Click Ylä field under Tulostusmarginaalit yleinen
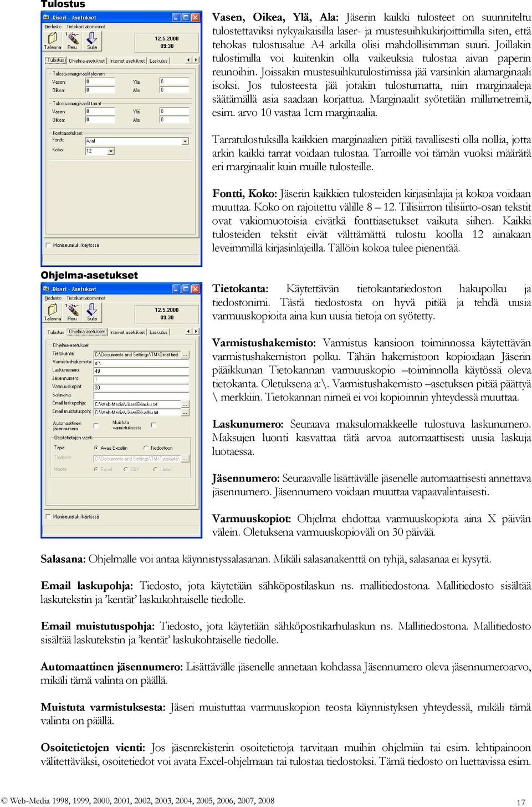Screen dimensions: 532x807 tap(174, 82)
